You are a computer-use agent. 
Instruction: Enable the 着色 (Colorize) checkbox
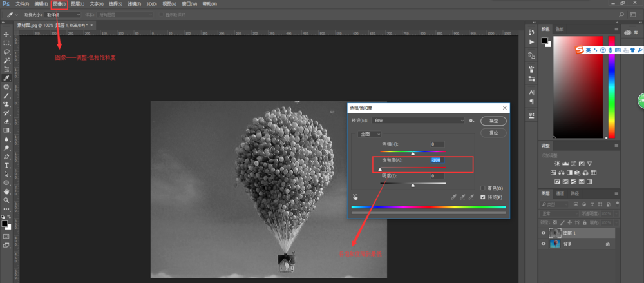[x=483, y=188]
